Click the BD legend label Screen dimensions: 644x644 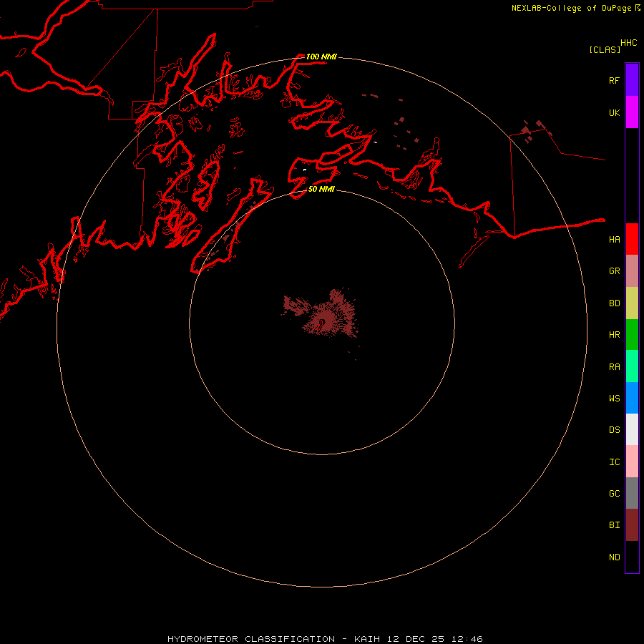tap(614, 303)
